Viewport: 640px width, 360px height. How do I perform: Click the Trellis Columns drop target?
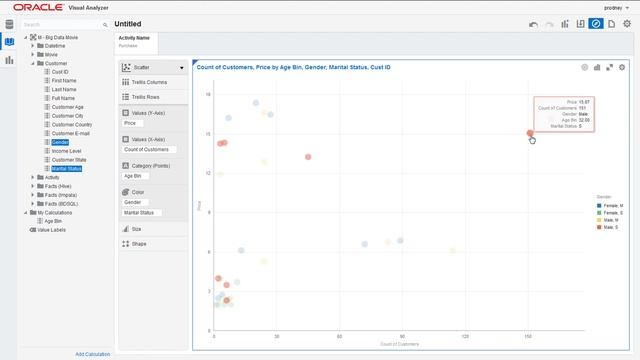click(153, 82)
